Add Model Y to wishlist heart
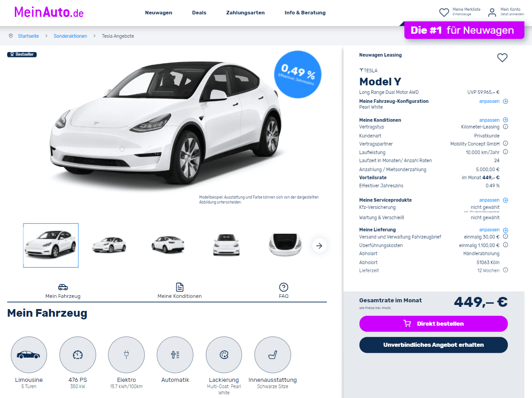 [x=502, y=57]
